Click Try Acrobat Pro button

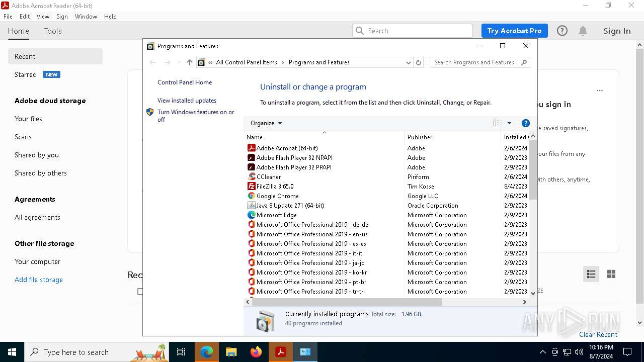[x=515, y=31]
